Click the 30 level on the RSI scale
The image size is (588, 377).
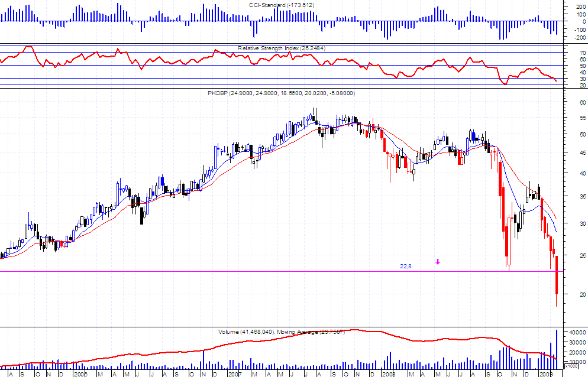click(583, 79)
